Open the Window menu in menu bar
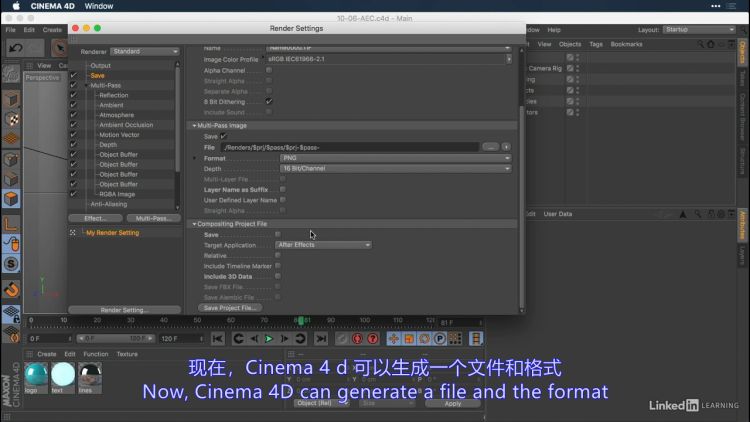 [x=99, y=6]
